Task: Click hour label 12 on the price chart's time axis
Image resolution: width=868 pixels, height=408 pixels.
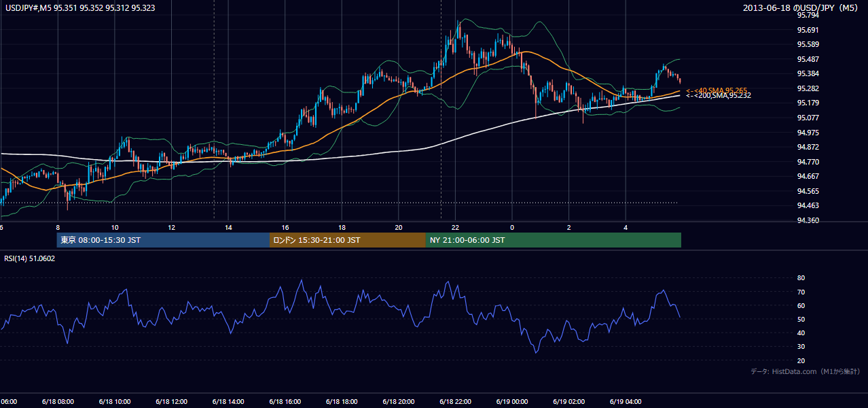Action: [x=171, y=227]
